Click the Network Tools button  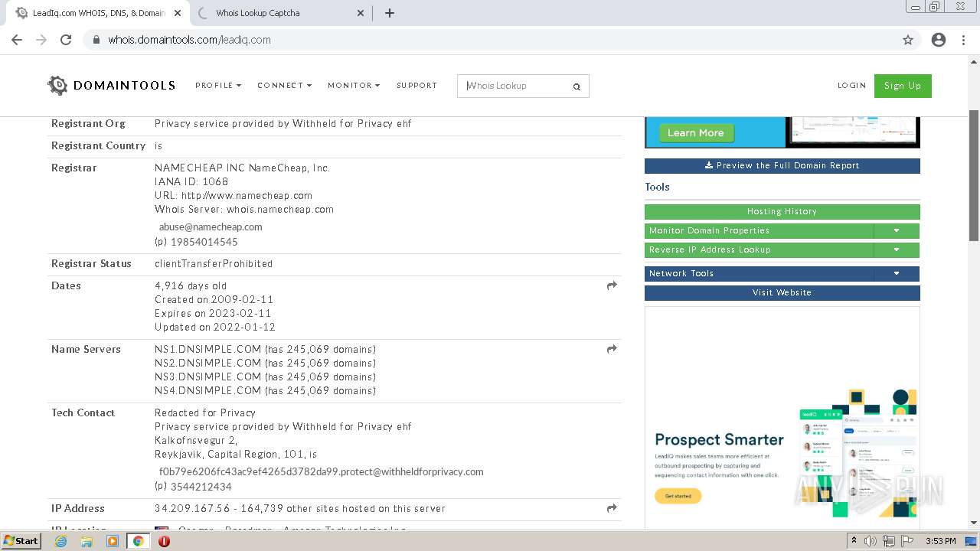(x=759, y=273)
